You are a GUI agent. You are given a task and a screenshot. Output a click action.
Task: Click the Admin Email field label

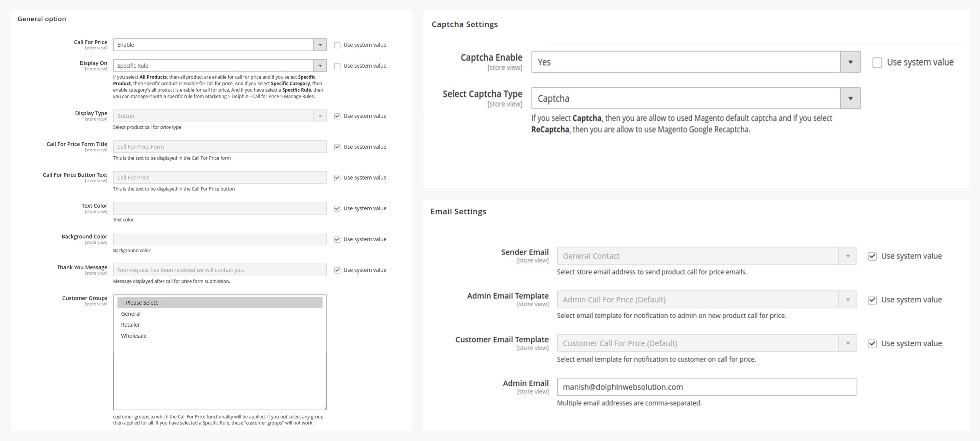point(525,383)
